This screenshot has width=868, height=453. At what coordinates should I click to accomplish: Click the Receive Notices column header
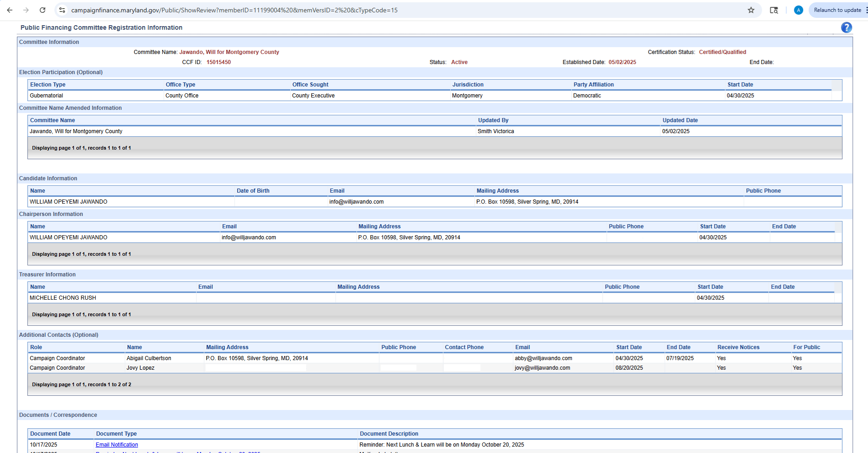click(738, 347)
